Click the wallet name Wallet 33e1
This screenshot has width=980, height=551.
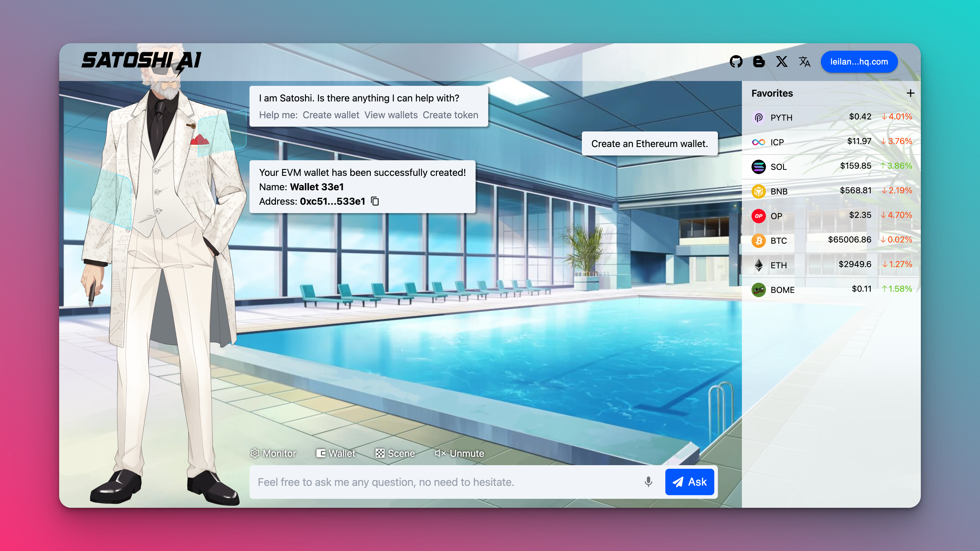(x=316, y=187)
